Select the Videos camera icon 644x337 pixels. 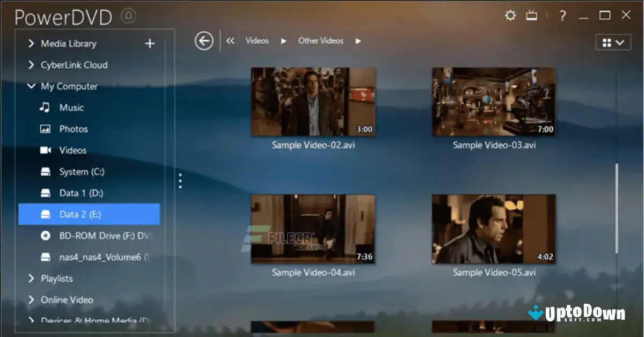pyautogui.click(x=46, y=150)
